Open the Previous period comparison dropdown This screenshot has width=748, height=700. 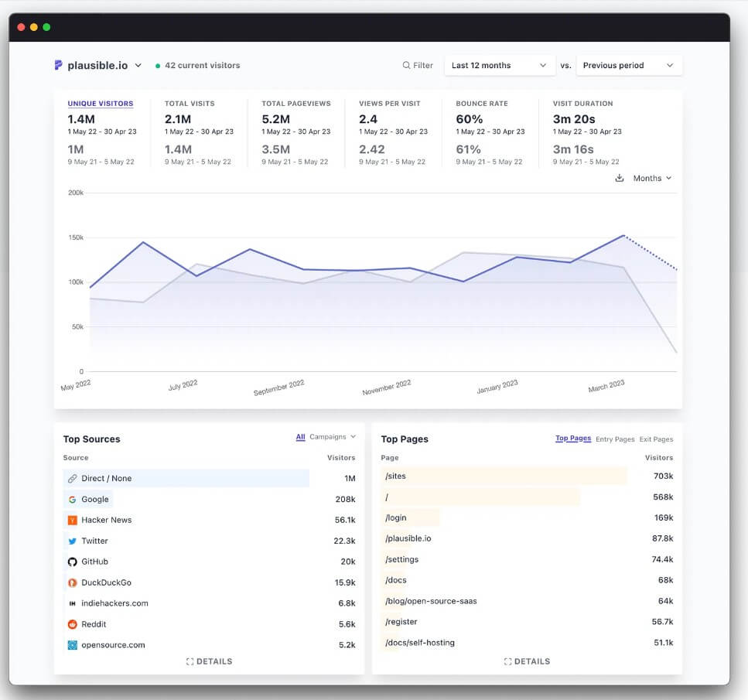pyautogui.click(x=629, y=66)
